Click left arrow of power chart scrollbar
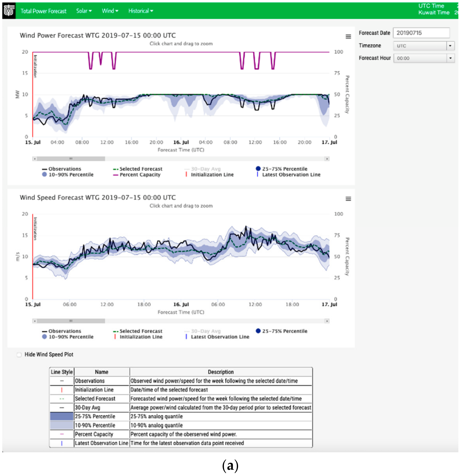The height and width of the screenshot is (476, 460). point(35,159)
